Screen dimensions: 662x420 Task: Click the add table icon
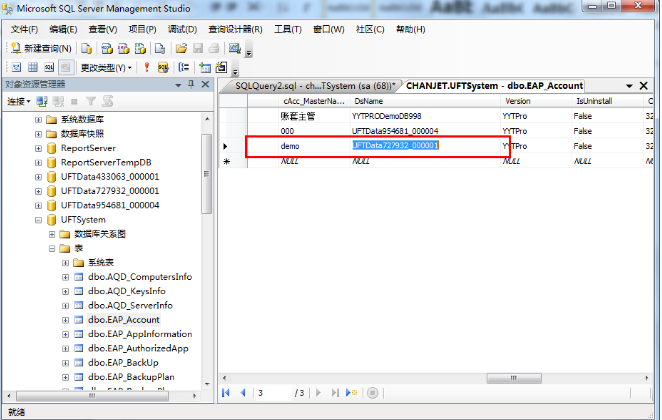click(x=205, y=67)
